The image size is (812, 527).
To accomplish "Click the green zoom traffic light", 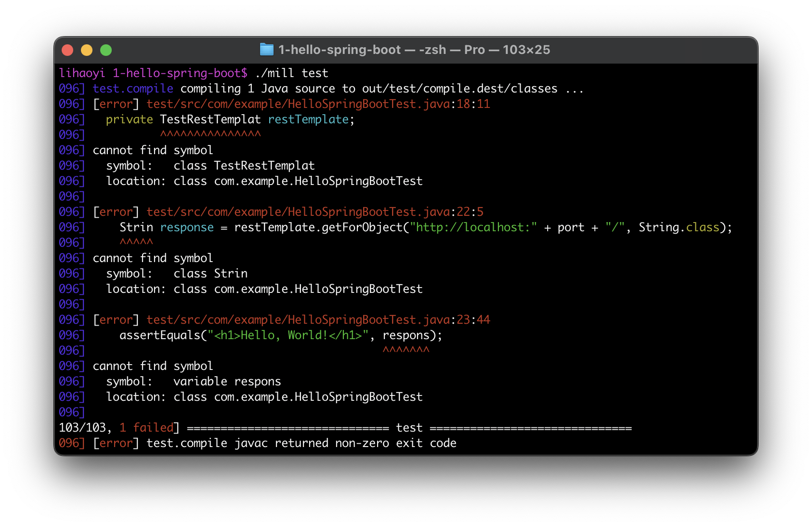I will tap(106, 50).
